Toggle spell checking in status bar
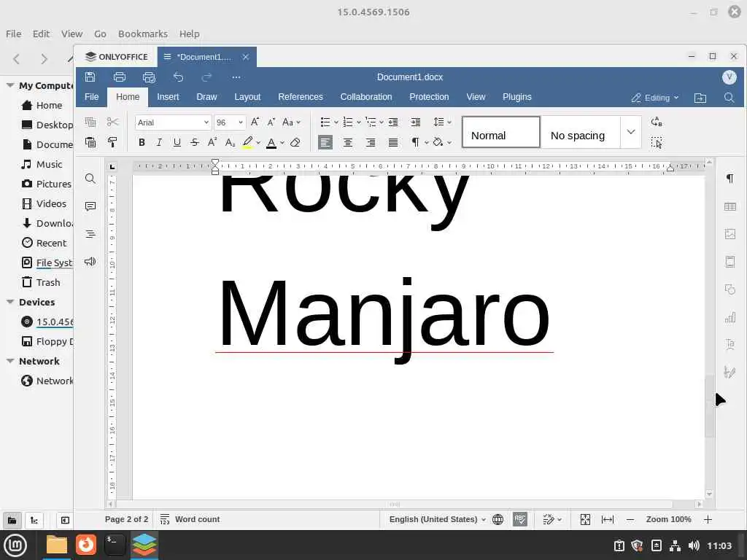 coord(519,519)
